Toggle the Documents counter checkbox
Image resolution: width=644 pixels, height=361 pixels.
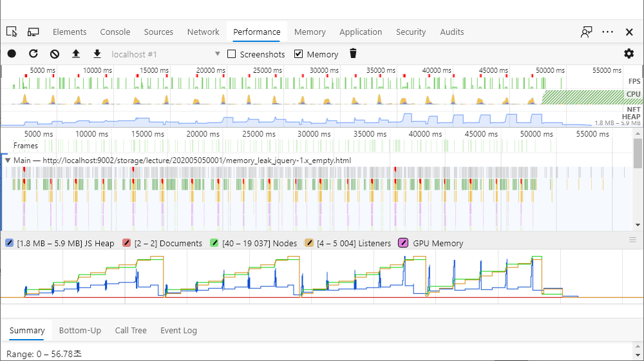126,243
